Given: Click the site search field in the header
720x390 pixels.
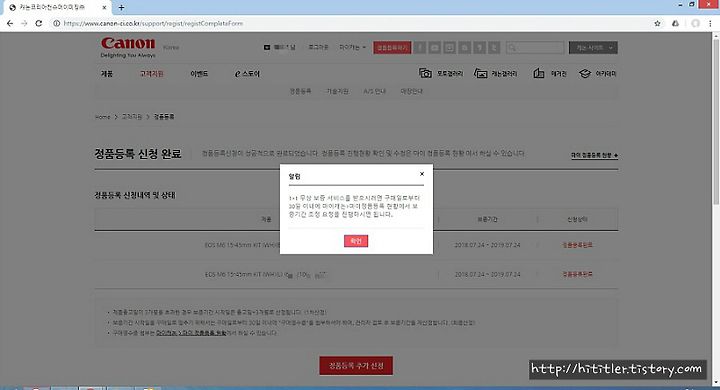Looking at the screenshot, I should (535, 47).
